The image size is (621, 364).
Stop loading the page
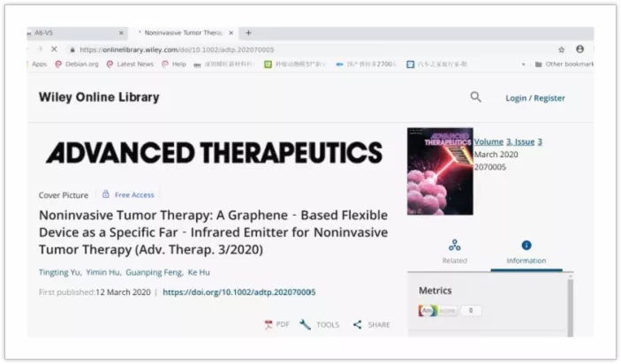54,49
